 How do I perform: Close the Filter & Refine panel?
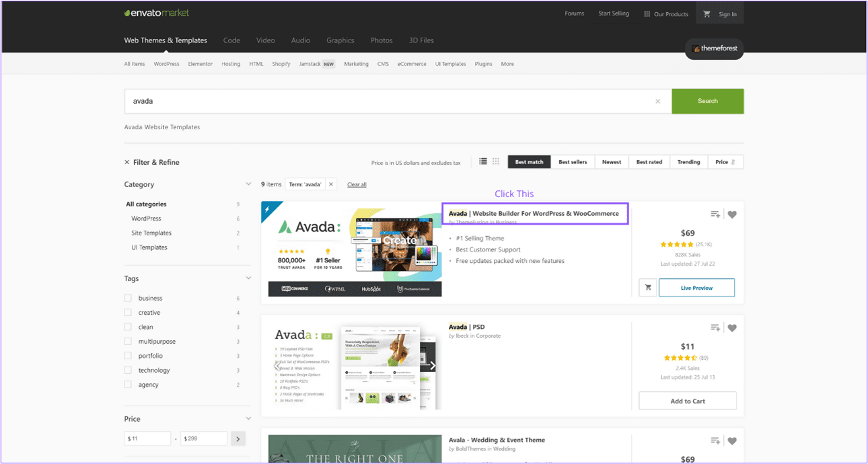[x=127, y=162]
